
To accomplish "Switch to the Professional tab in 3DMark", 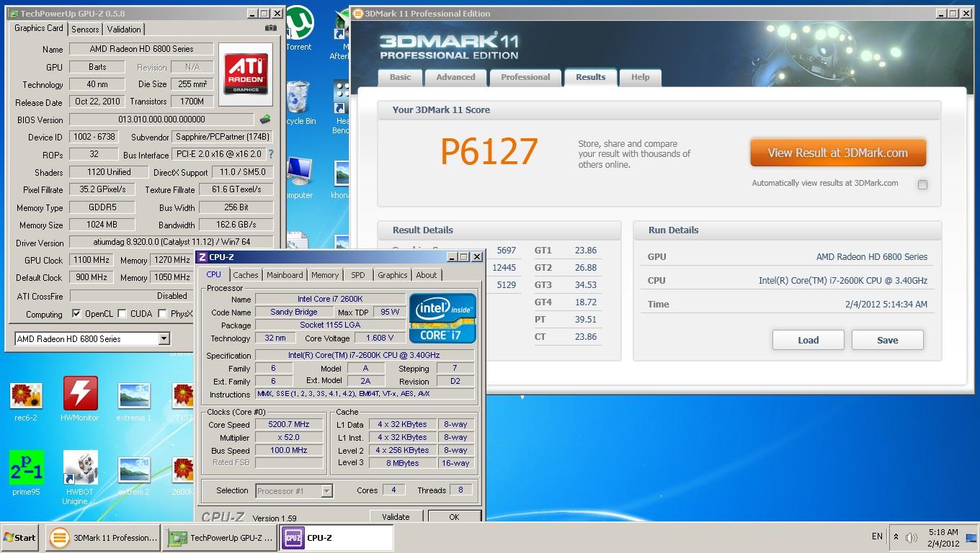I will (525, 78).
